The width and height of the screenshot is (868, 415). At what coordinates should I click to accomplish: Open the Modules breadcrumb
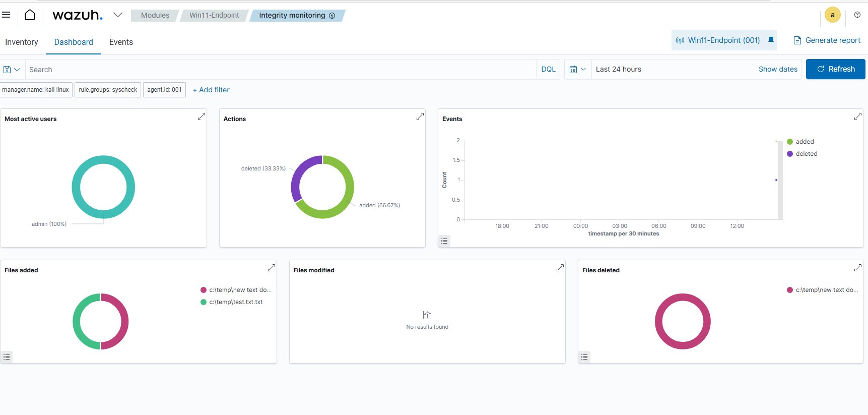click(155, 16)
